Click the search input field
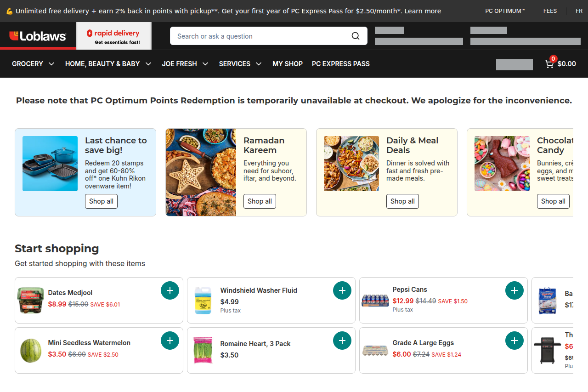Screen dimensions: 588x392 coord(257,35)
